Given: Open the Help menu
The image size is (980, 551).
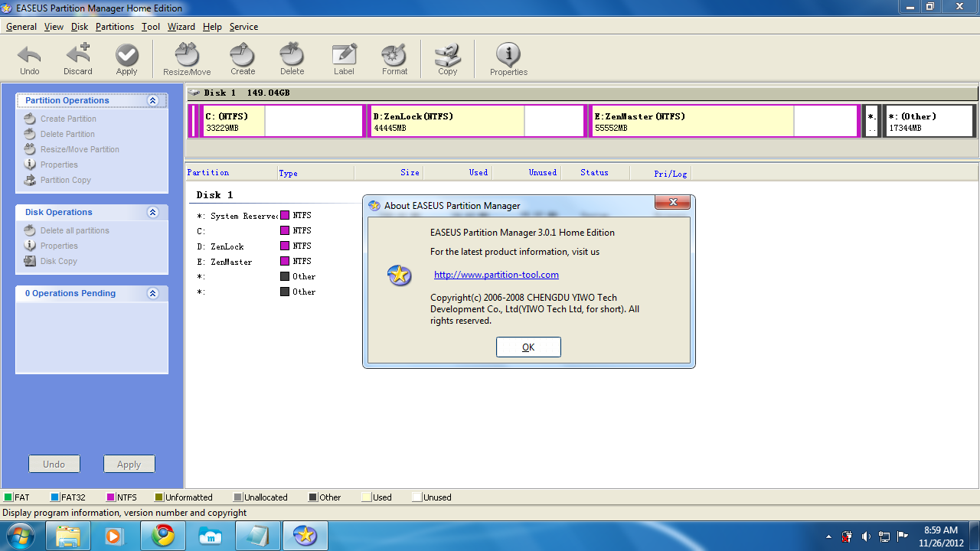Looking at the screenshot, I should tap(212, 27).
